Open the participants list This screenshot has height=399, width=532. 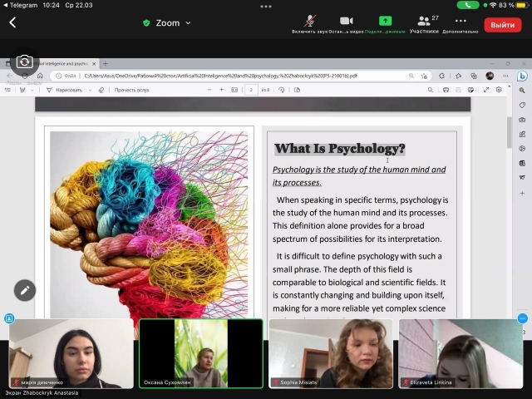(424, 21)
